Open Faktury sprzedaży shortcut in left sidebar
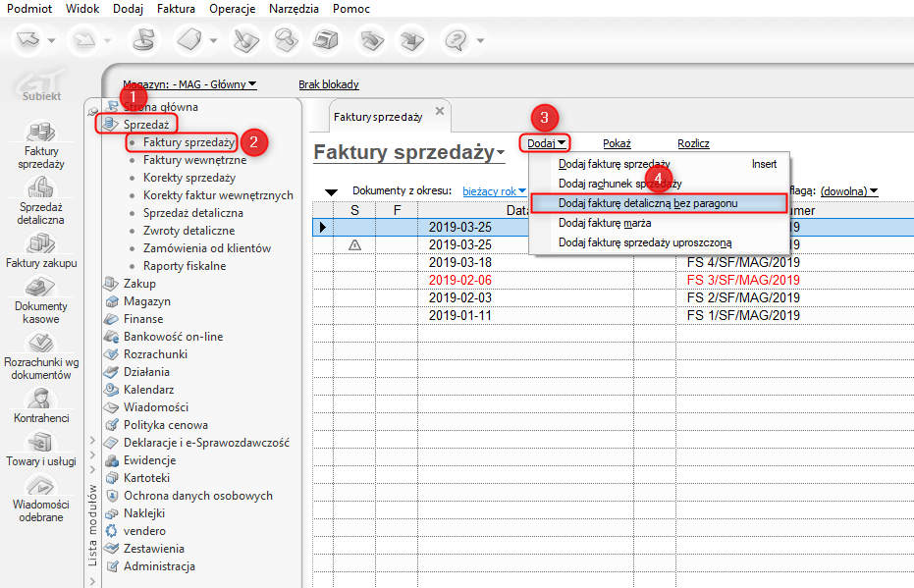914x588 pixels. click(41, 134)
